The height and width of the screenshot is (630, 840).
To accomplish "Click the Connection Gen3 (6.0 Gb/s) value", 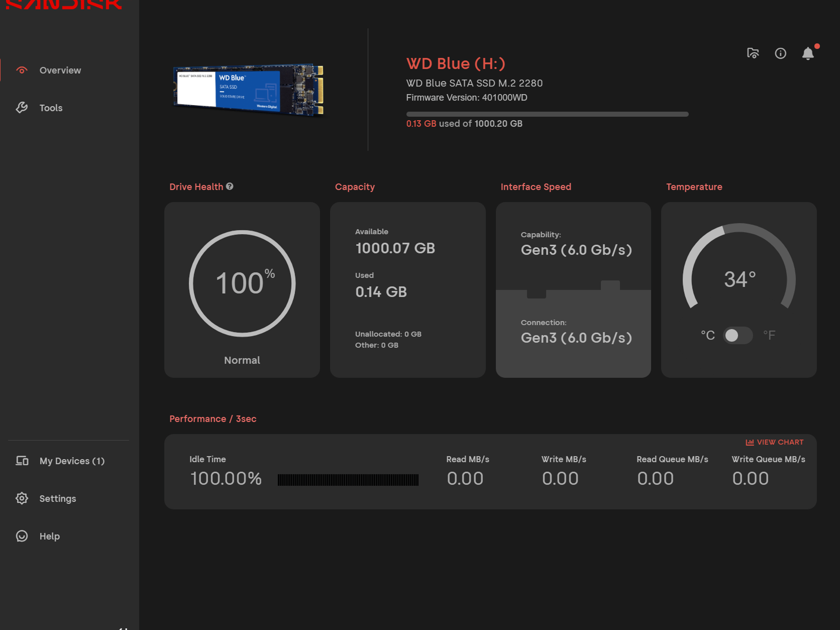I will point(576,338).
